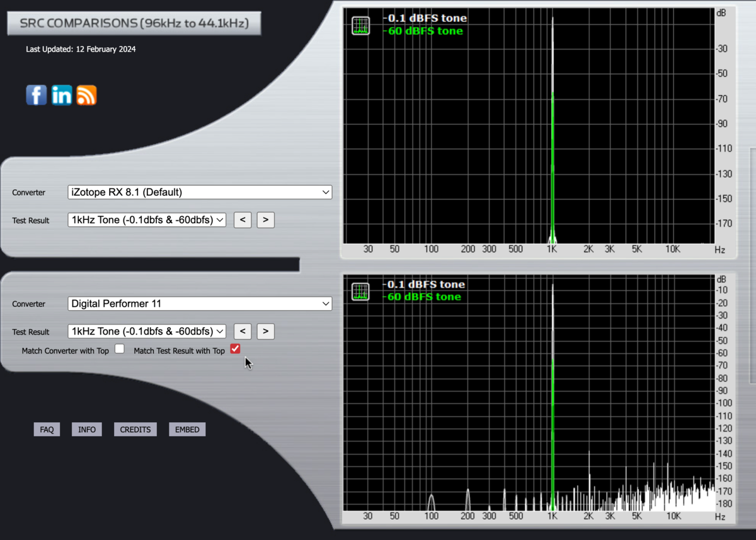The image size is (756, 540).
Task: Click the bottom graph spectrum icon
Action: (361, 292)
